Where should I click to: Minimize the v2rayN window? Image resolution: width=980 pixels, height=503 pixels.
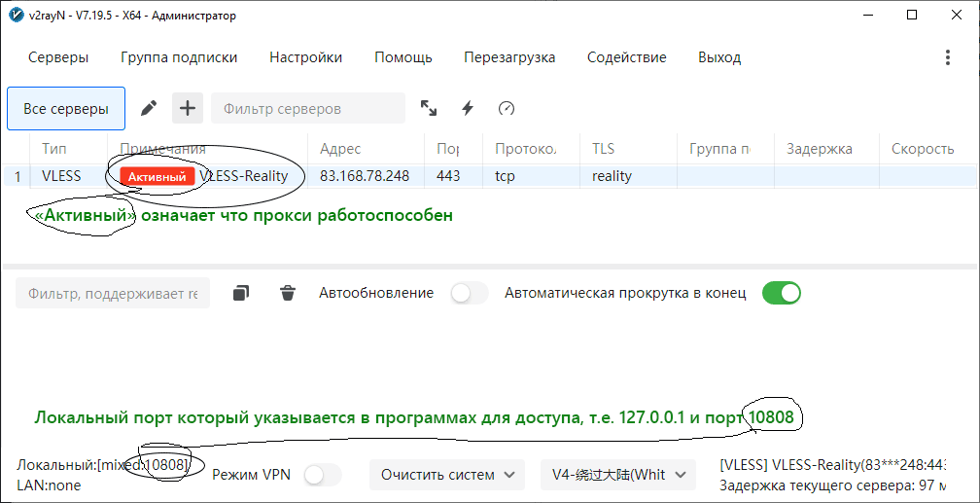(869, 15)
